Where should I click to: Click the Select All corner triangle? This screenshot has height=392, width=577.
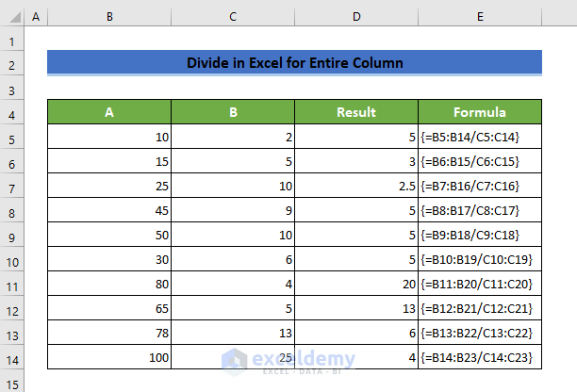pos(12,17)
